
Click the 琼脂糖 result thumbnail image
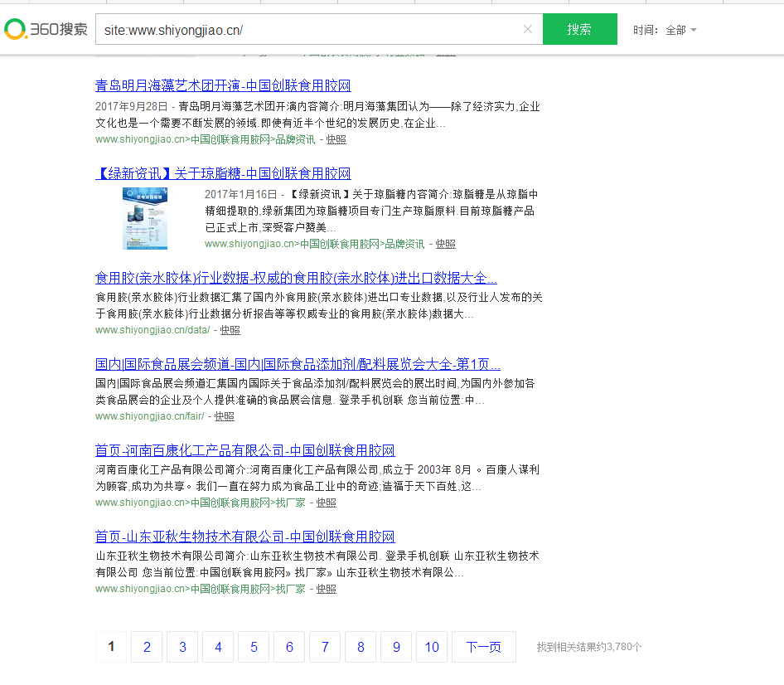pos(145,218)
